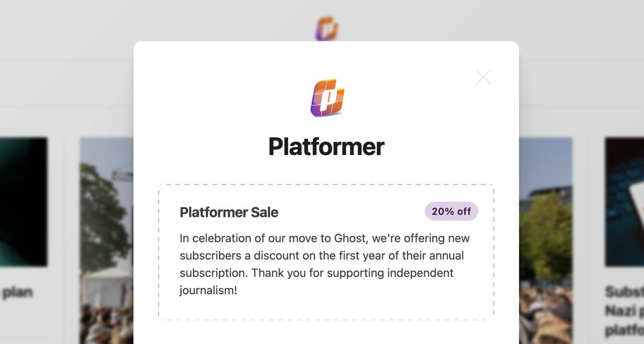Click the independent journalism text line

click(209, 290)
